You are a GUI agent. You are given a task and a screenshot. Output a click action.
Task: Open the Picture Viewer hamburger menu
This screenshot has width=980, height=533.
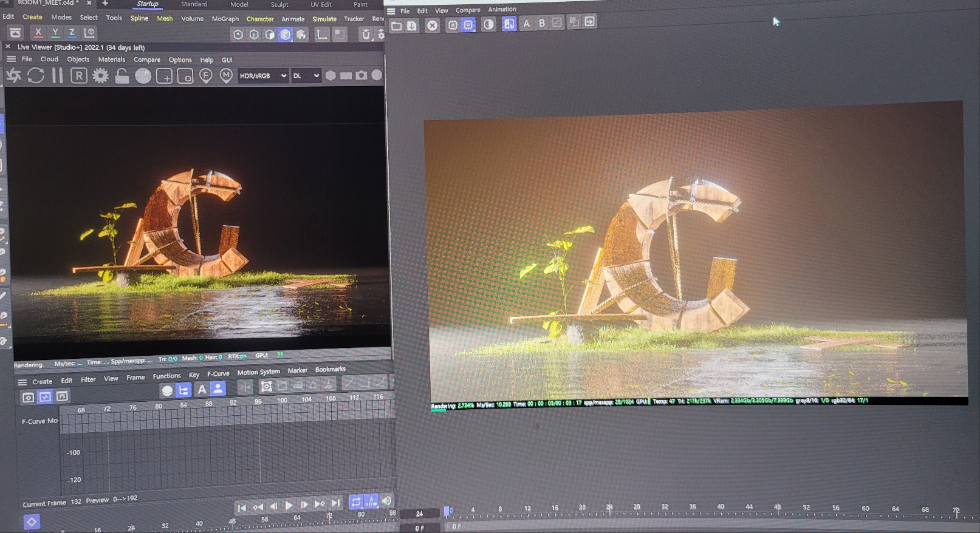[391, 11]
